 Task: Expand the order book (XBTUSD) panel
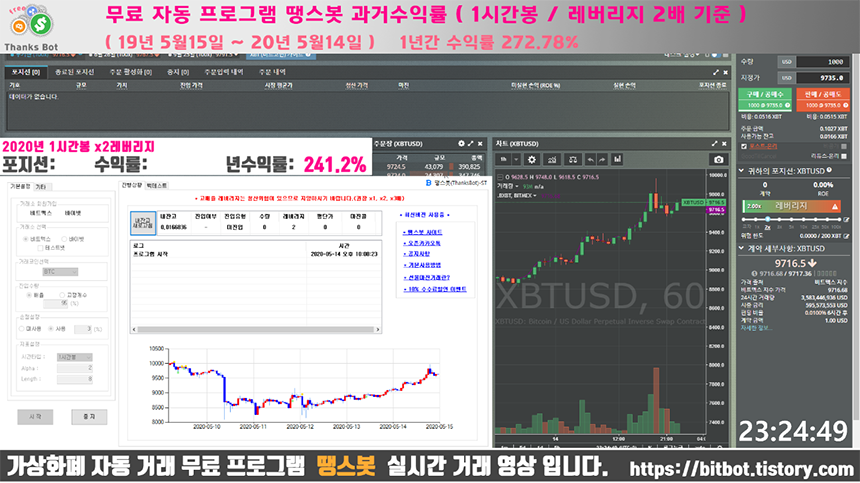[471, 144]
